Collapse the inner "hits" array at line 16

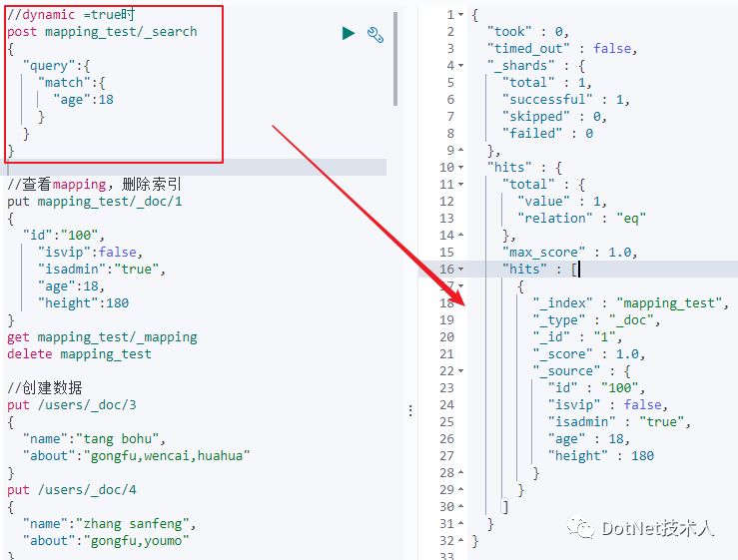pyautogui.click(x=460, y=270)
